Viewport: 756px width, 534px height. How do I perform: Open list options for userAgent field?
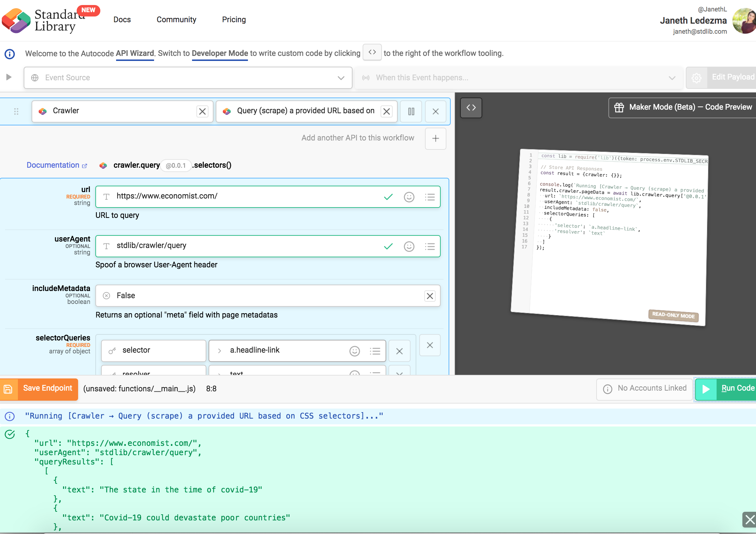(x=430, y=247)
